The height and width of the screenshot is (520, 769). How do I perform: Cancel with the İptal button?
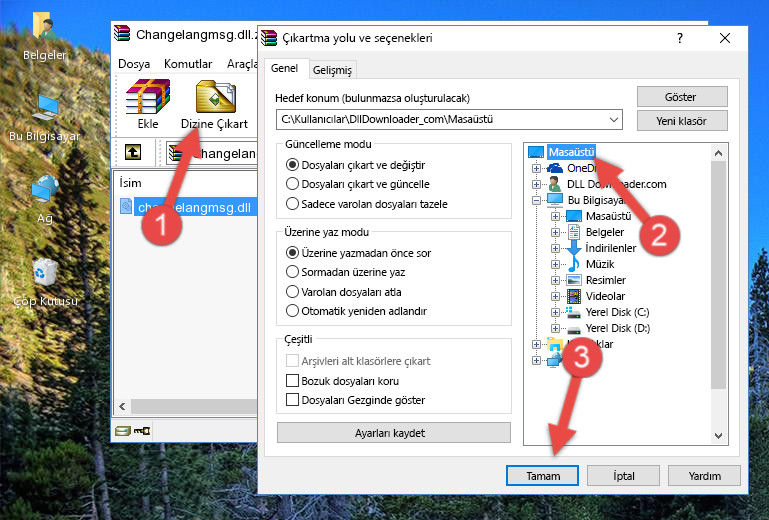[623, 476]
